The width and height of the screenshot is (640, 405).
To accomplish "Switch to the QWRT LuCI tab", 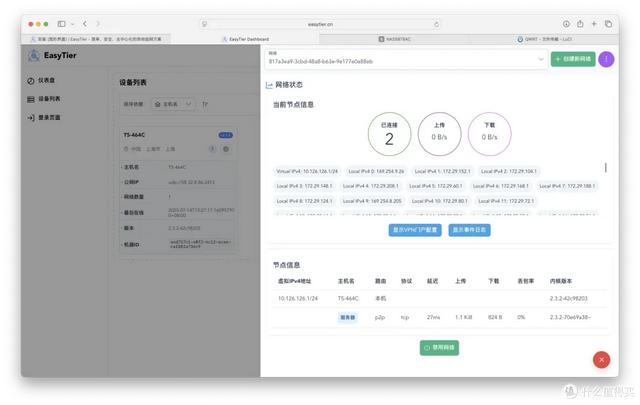I will 544,39.
